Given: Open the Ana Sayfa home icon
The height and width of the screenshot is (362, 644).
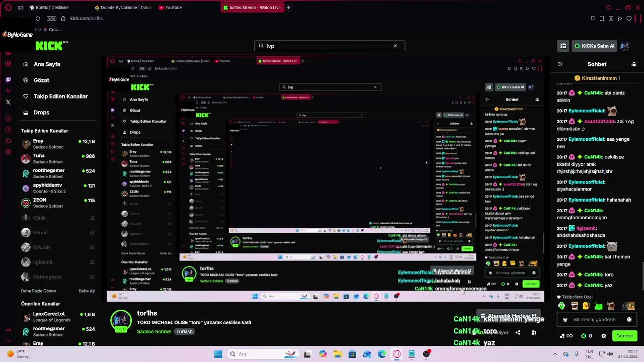Looking at the screenshot, I should [x=26, y=64].
